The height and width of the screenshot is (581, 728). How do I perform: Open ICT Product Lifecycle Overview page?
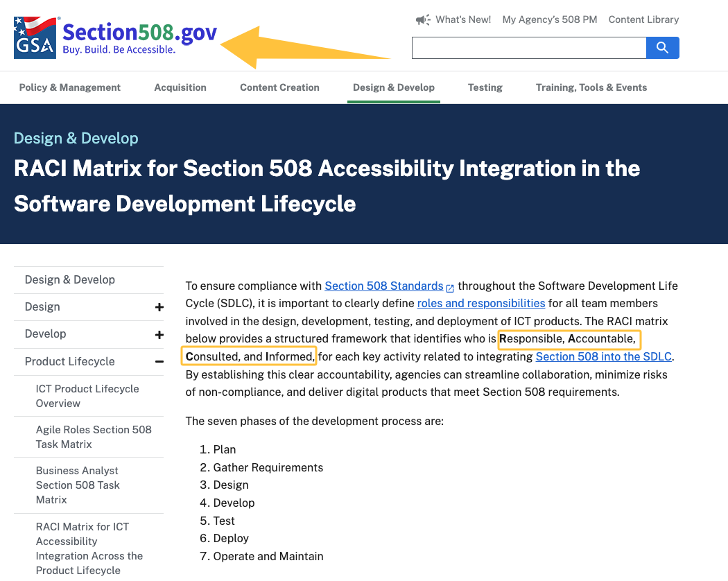tap(87, 396)
